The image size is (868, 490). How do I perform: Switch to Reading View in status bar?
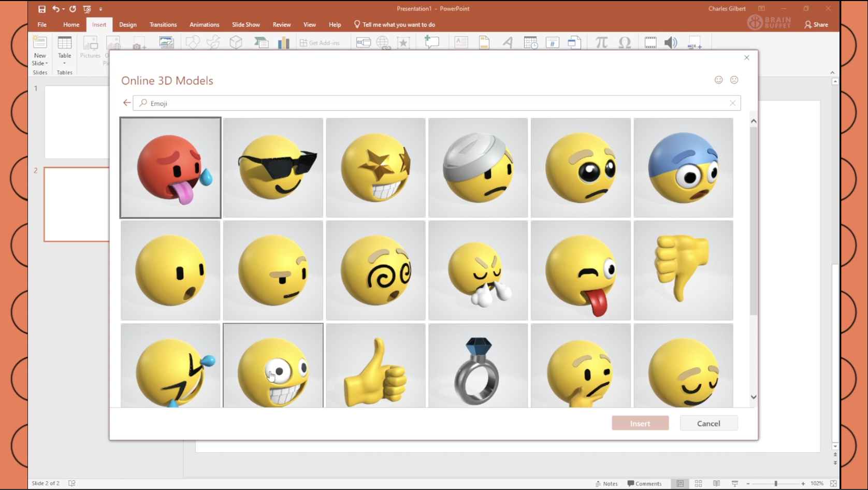pos(716,483)
